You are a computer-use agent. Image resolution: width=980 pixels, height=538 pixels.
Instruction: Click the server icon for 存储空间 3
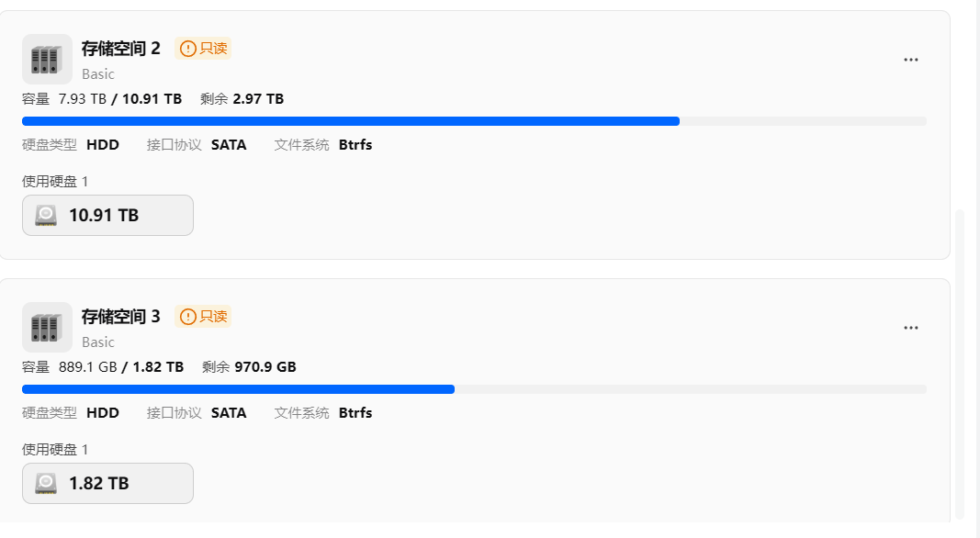coord(47,328)
